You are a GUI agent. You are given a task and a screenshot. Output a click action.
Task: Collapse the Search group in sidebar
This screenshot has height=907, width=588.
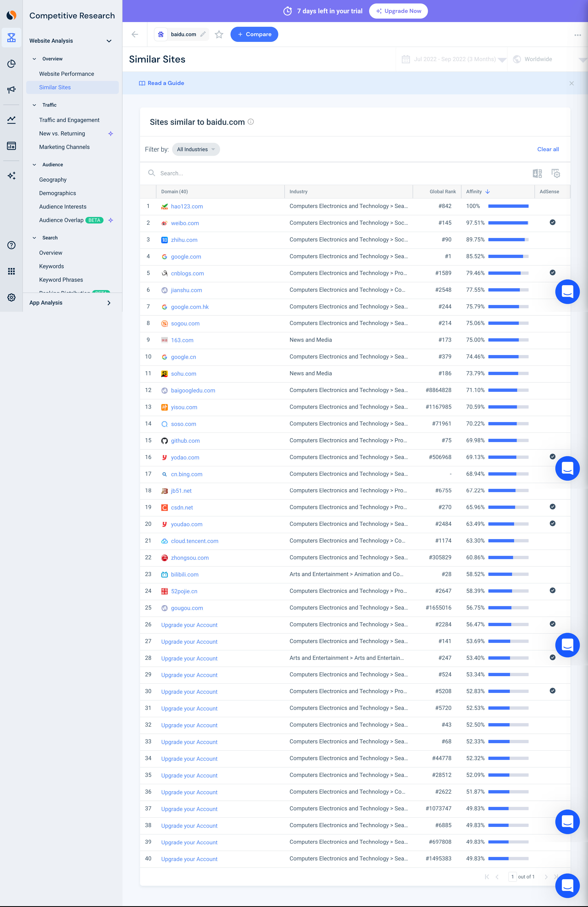(34, 238)
